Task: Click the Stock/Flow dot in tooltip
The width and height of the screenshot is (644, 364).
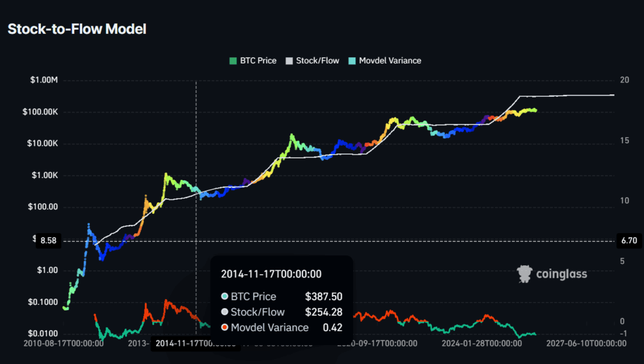Action: tap(225, 312)
